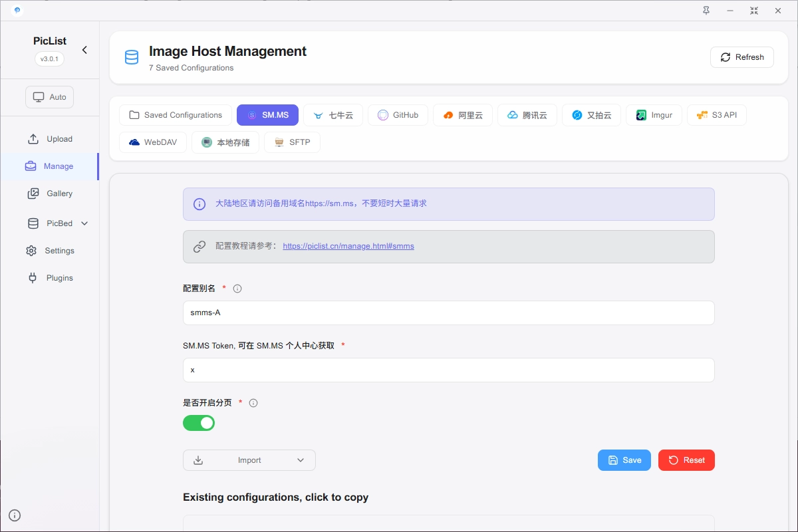
Task: Click the 大陆地区请访问备用域名 notice text
Action: click(x=321, y=203)
